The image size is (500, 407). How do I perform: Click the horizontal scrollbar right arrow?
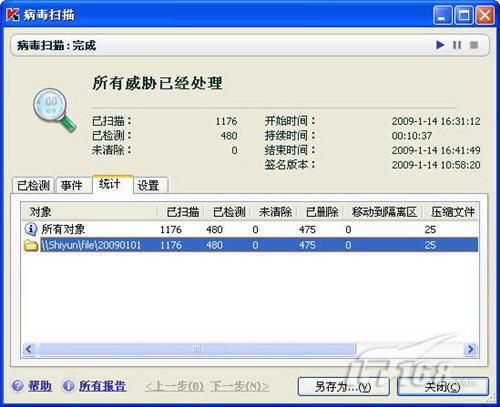click(x=470, y=349)
